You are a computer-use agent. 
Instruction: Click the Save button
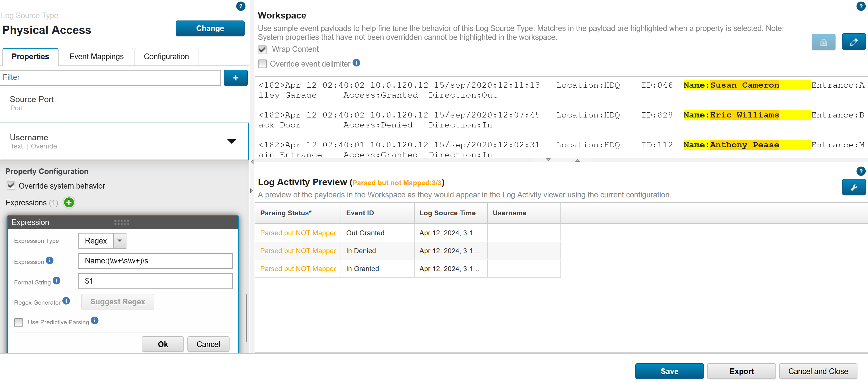pos(669,371)
